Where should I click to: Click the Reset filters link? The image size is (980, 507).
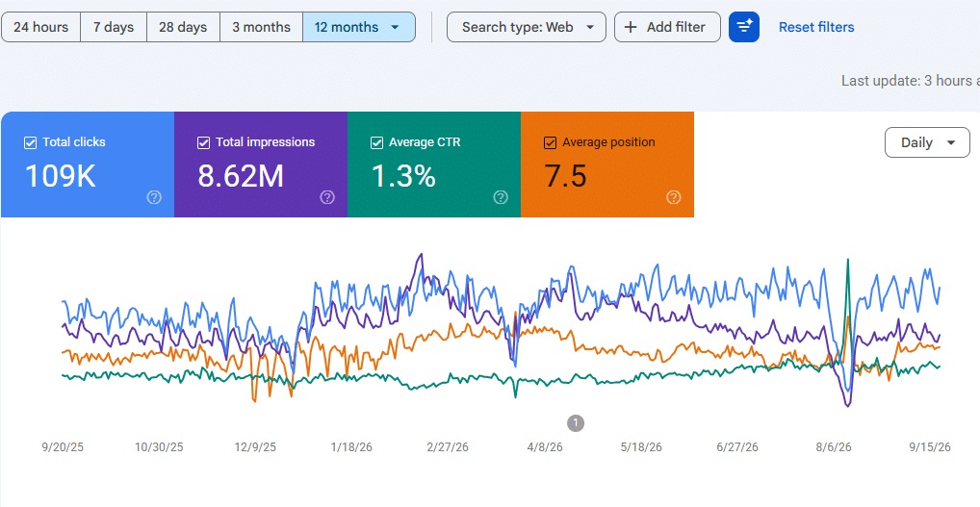pyautogui.click(x=816, y=28)
